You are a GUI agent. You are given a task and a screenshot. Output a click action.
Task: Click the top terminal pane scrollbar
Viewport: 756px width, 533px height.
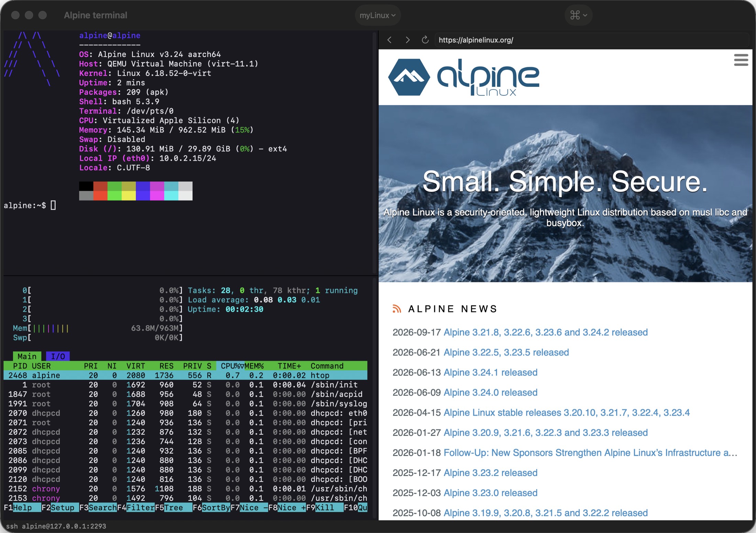(x=375, y=153)
